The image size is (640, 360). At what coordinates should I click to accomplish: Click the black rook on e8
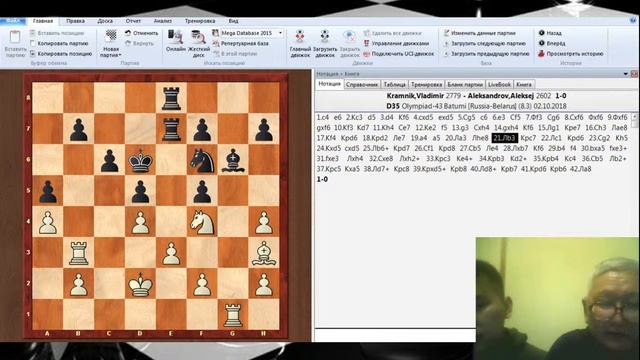171,98
